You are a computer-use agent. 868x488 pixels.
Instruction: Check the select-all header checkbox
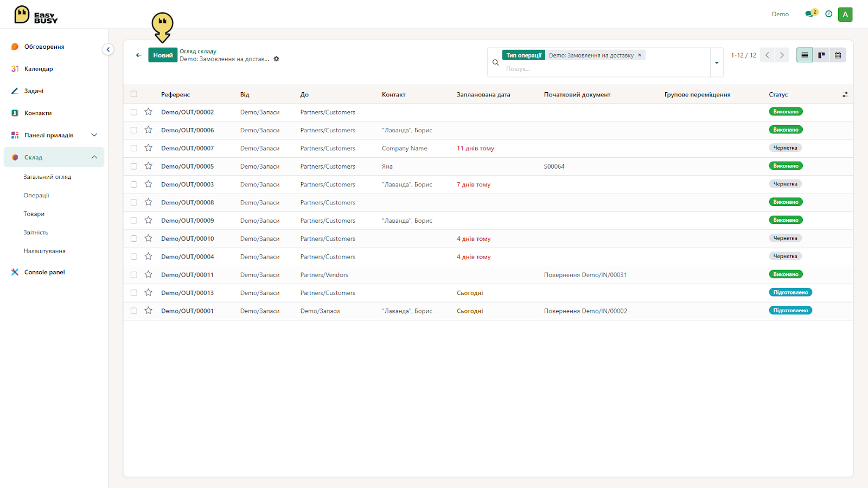pos(134,94)
